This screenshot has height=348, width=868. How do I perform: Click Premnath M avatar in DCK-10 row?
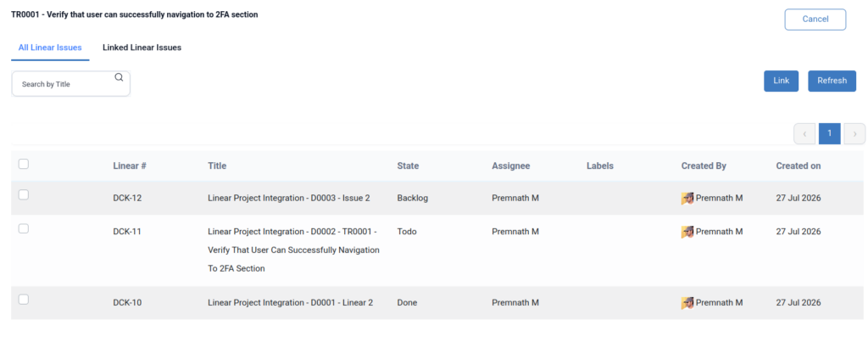pos(687,303)
